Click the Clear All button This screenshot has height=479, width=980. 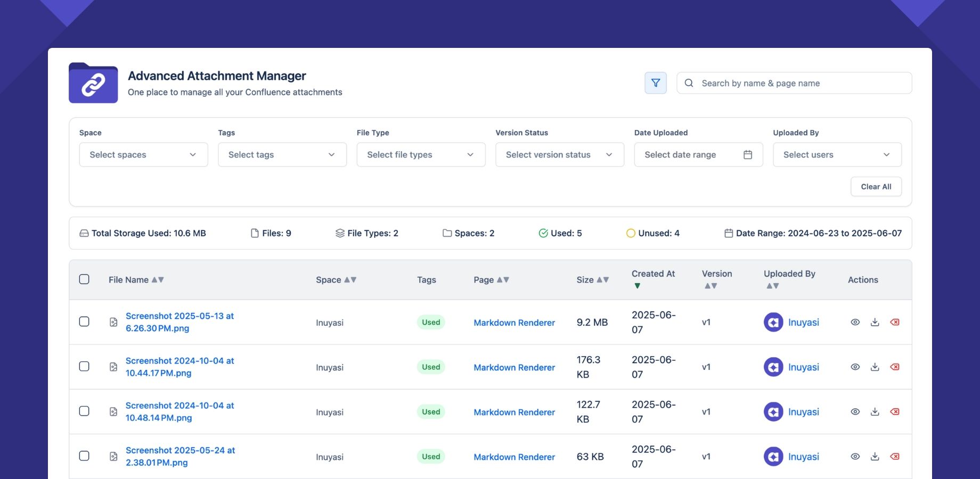876,187
